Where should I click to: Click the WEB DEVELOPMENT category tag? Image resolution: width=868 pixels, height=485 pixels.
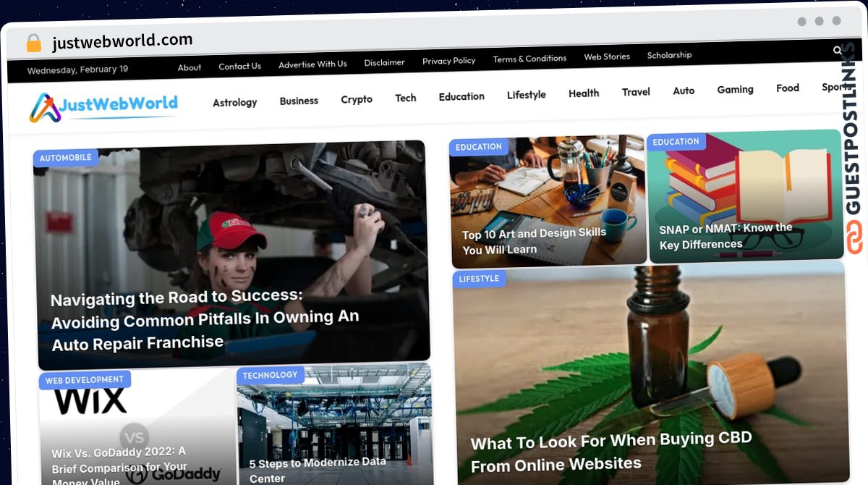[85, 380]
